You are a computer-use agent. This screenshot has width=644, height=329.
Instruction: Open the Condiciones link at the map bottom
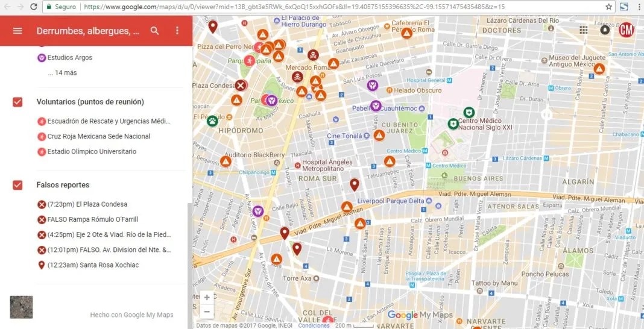[314, 325]
